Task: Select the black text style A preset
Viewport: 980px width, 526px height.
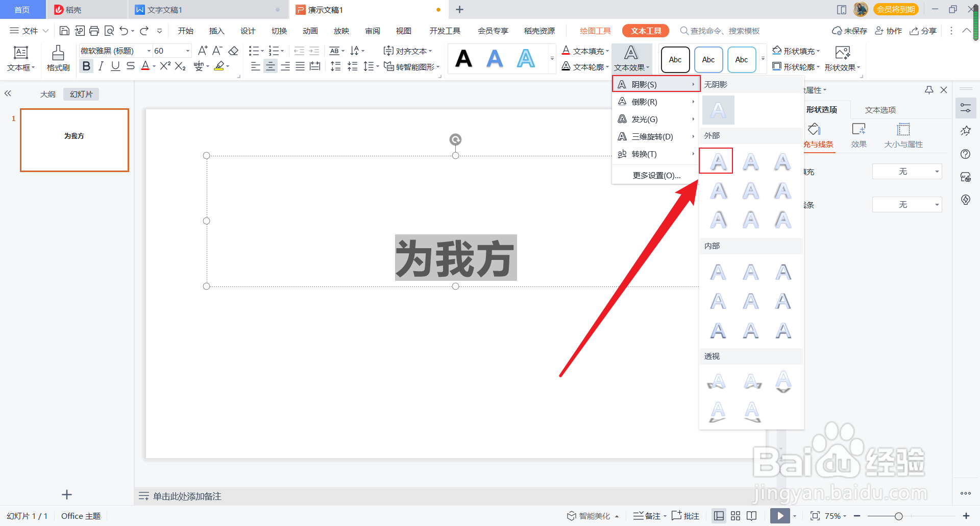Action: 463,59
